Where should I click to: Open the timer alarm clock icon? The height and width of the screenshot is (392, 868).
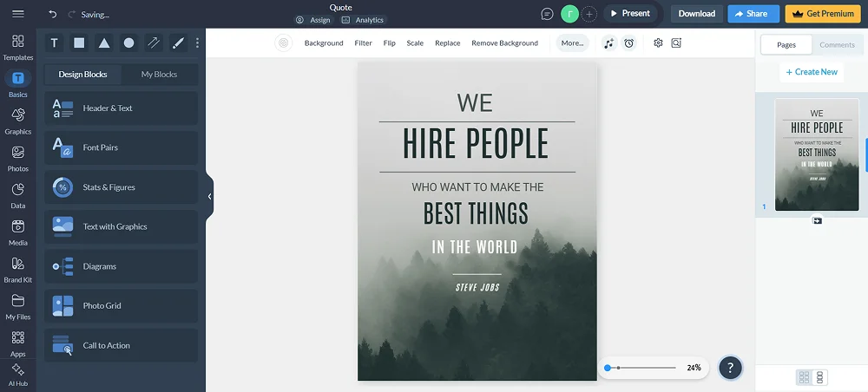coord(629,42)
